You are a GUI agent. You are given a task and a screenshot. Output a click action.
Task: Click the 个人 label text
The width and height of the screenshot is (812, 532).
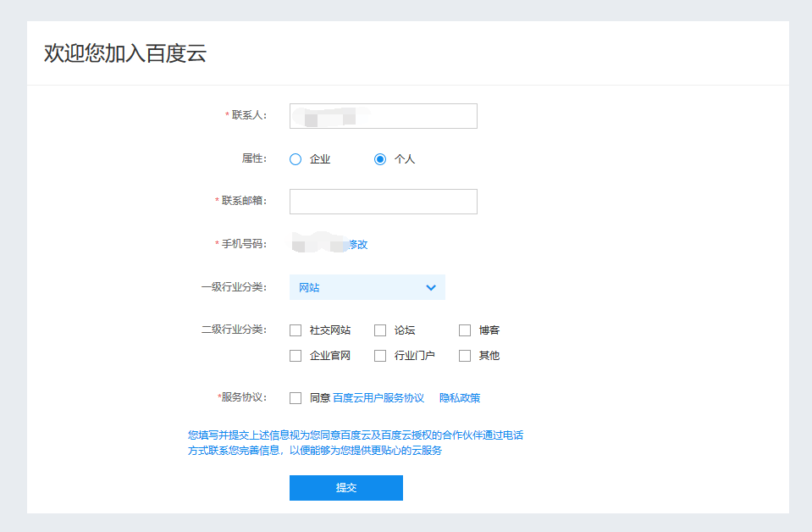[405, 159]
